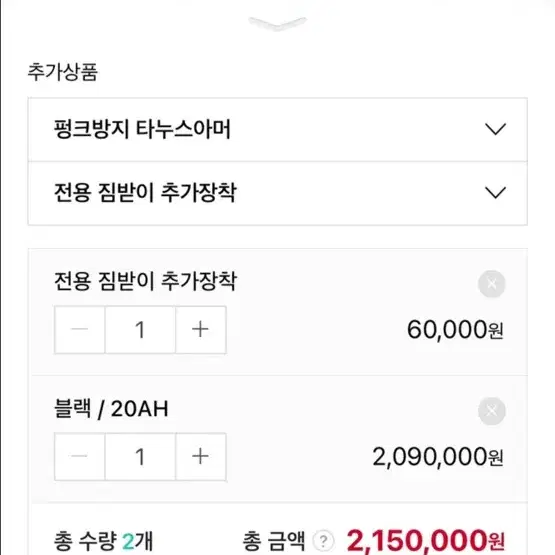555x555 pixels.
Task: Click the 총 금액 label
Action: (x=274, y=541)
